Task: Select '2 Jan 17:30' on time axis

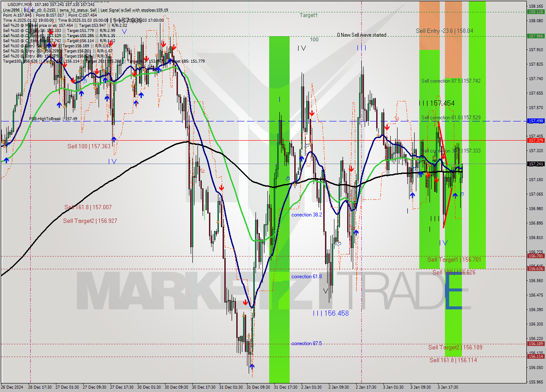Action: click(x=366, y=387)
